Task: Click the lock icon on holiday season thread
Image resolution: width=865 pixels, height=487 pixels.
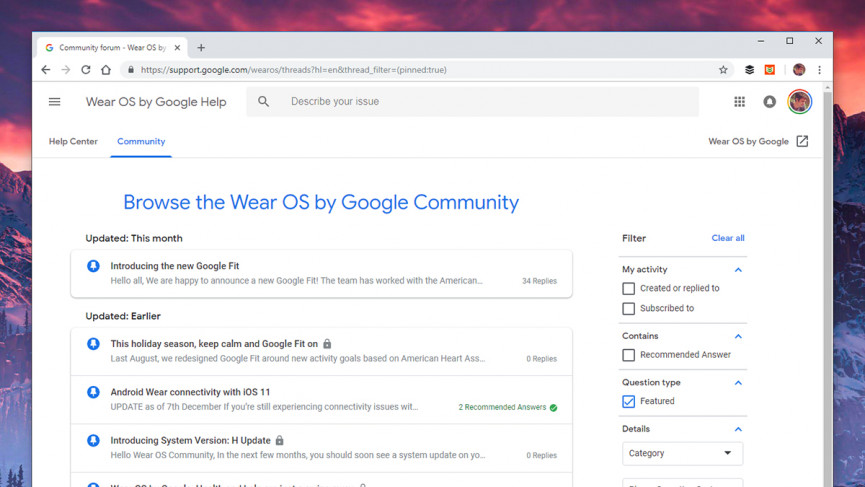Action: (x=327, y=344)
